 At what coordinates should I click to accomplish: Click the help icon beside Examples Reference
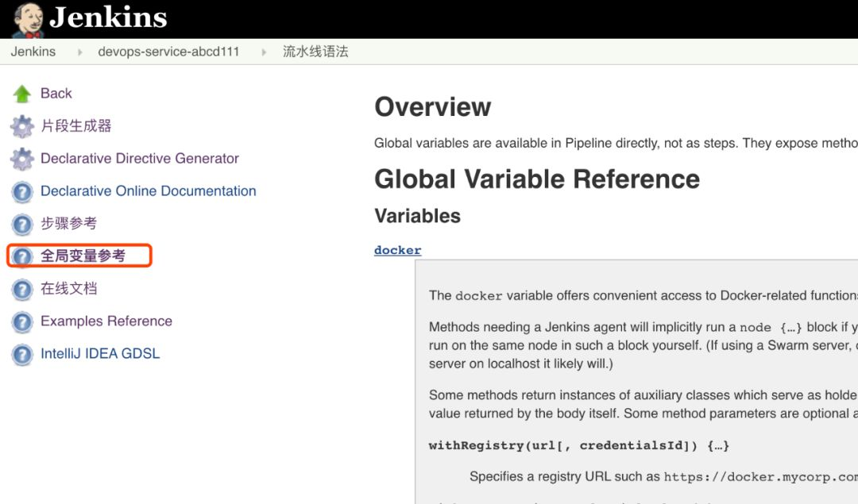pos(22,321)
